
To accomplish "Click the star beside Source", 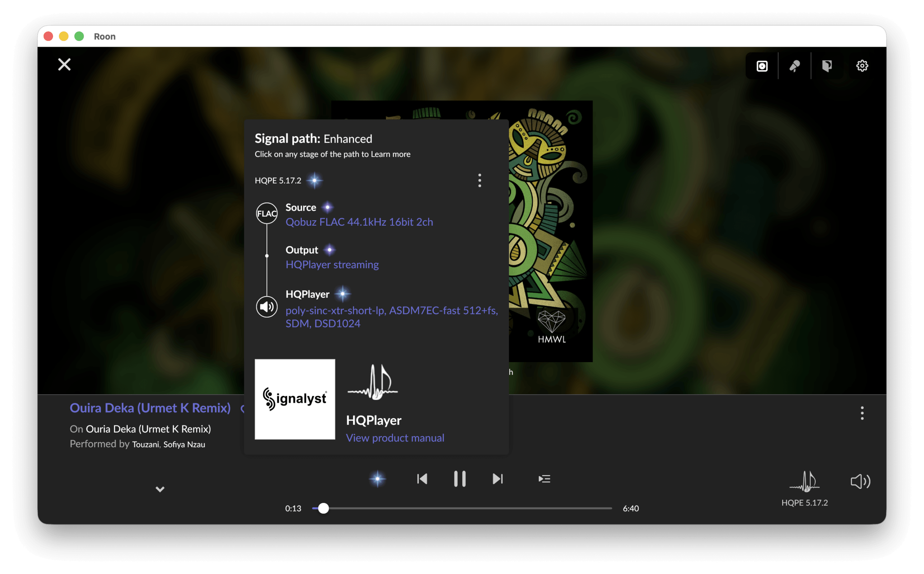I will pos(327,208).
